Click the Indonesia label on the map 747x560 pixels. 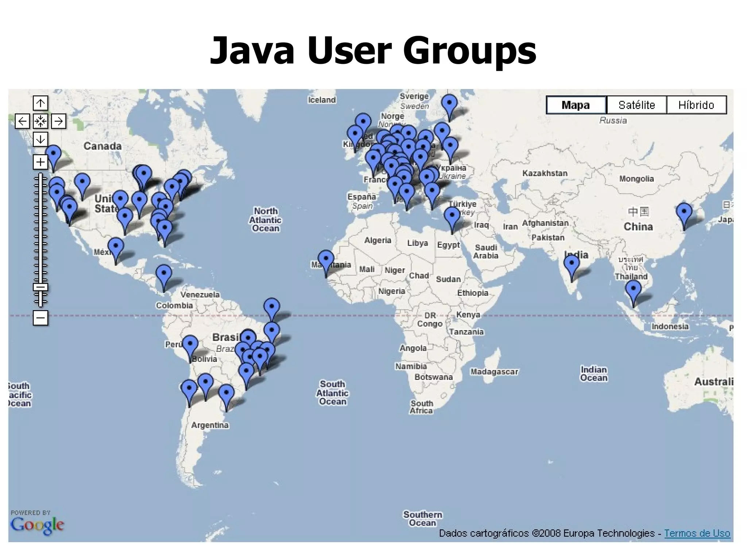(670, 326)
